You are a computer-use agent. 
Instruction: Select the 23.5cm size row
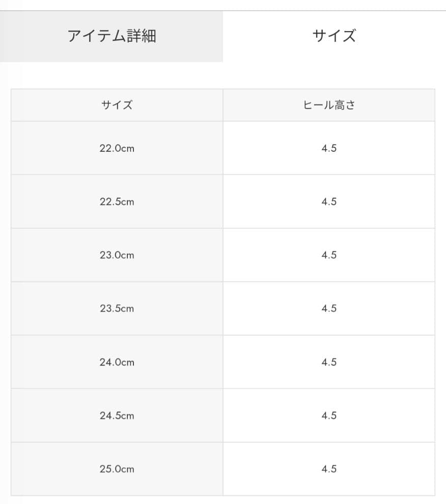click(x=117, y=309)
